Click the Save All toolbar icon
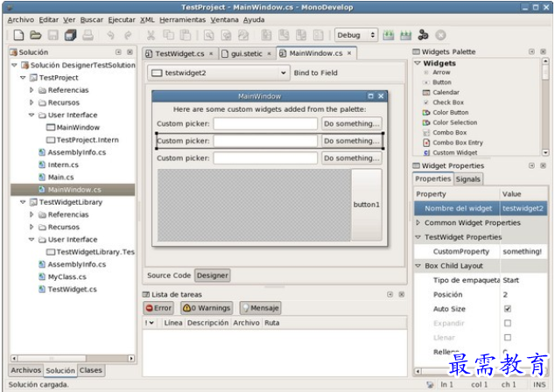The width and height of the screenshot is (555, 392). (x=70, y=35)
